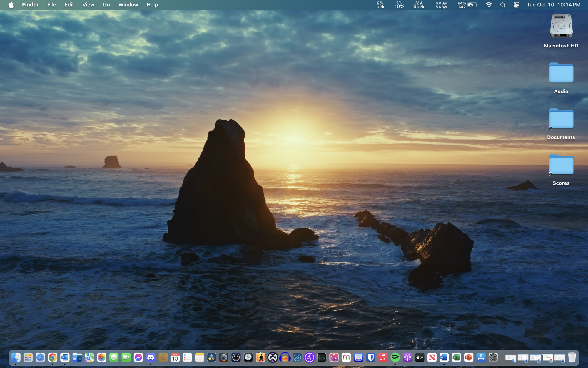Screen dimensions: 588x368
Task: Open the Go menu
Action: coord(106,5)
